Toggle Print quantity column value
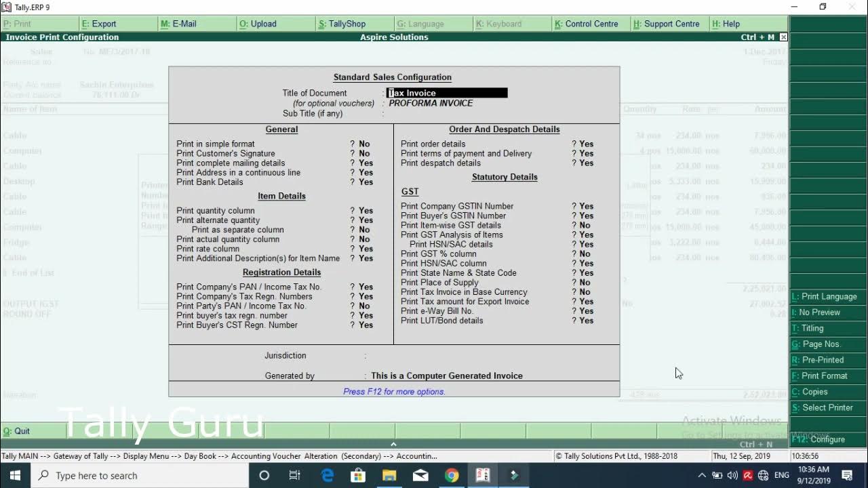This screenshot has height=488, width=868. point(366,211)
